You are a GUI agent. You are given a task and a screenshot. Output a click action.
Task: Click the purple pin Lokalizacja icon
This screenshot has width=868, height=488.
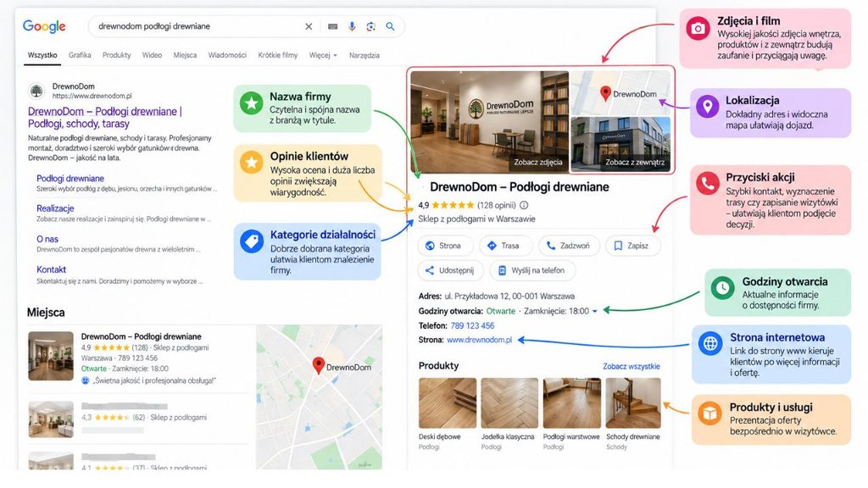(708, 106)
